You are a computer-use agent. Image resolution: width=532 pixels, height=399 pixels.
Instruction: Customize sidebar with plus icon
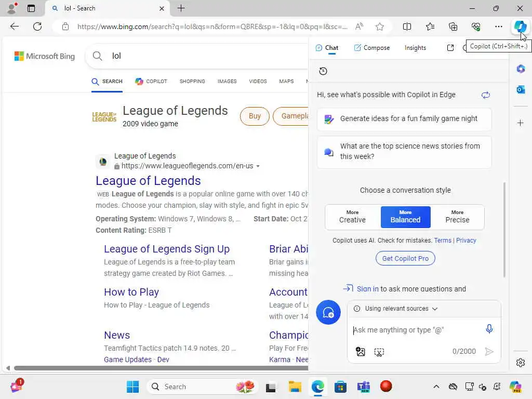[x=521, y=123]
